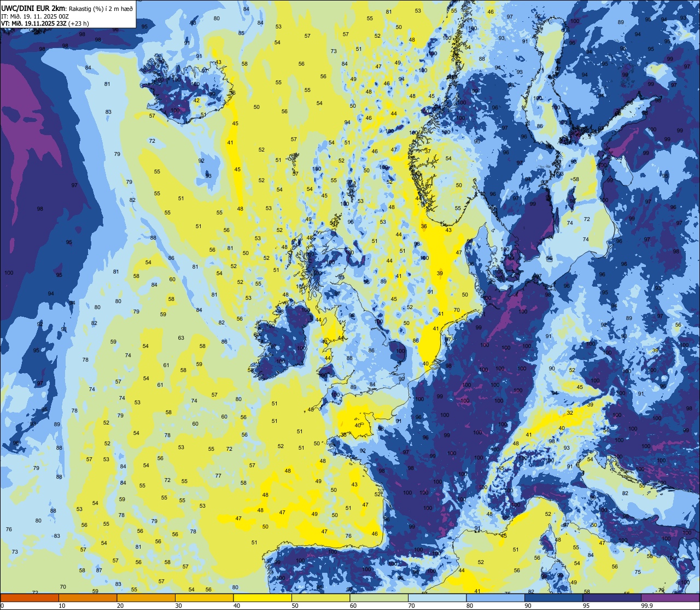Click the legend scale tick label '70'

[412, 606]
